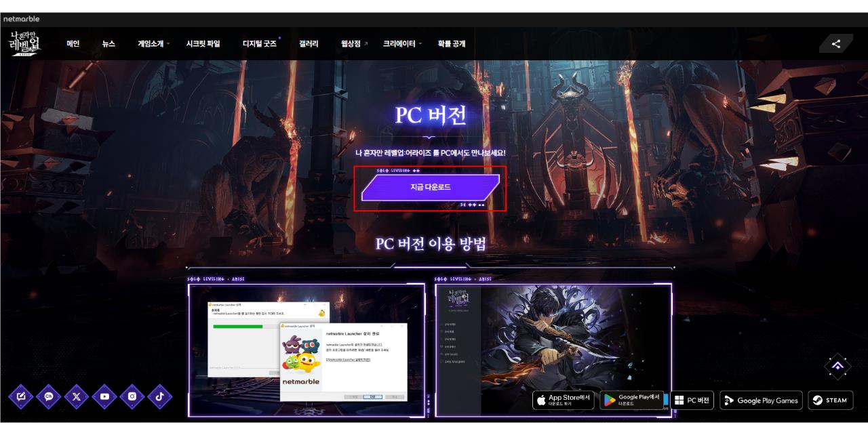This screenshot has width=868, height=435.
Task: Click the App Store 다운로드 button
Action: pyautogui.click(x=562, y=400)
